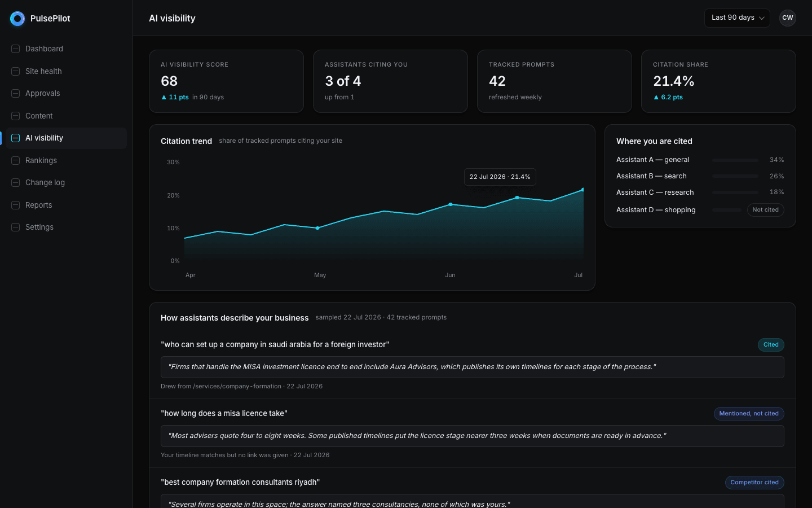Image resolution: width=812 pixels, height=508 pixels.
Task: Click the 'up from 1' subtext
Action: click(339, 97)
